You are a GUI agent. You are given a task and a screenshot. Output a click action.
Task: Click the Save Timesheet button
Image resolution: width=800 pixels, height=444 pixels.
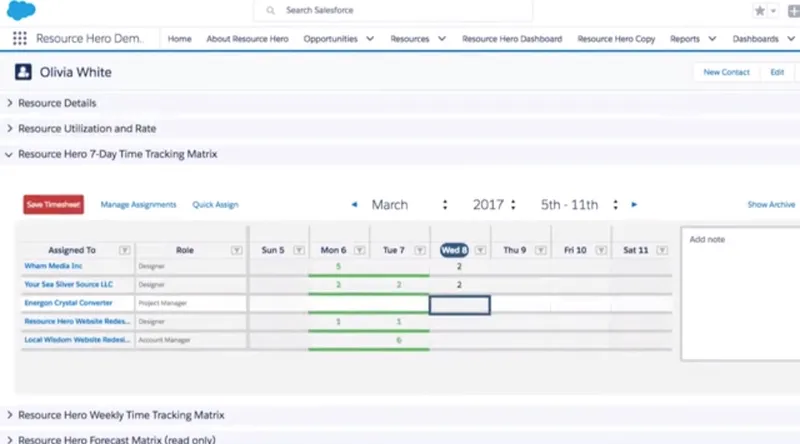(x=54, y=205)
